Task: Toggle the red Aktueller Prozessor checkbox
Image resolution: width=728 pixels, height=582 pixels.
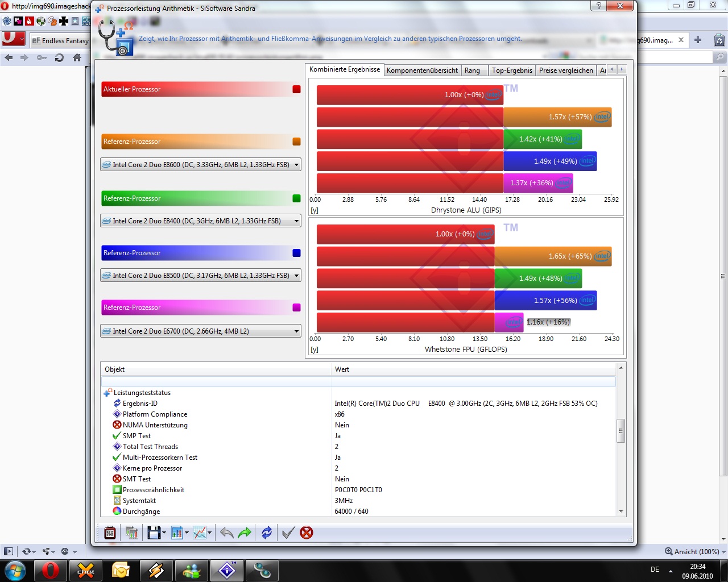Action: click(x=296, y=89)
